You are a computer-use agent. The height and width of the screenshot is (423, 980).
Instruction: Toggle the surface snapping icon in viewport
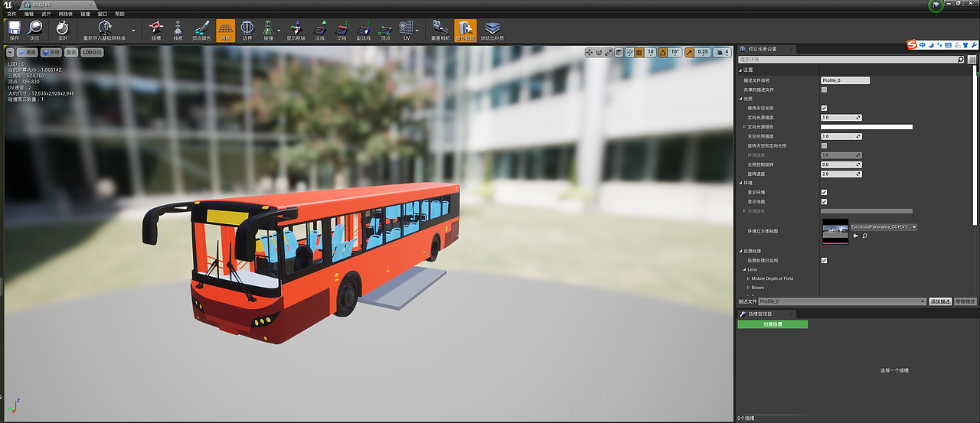click(x=629, y=53)
